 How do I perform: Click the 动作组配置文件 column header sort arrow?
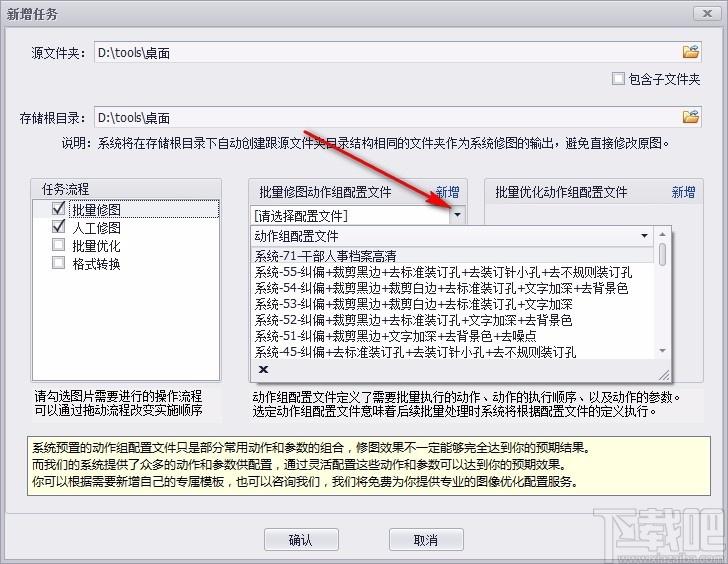coord(644,236)
